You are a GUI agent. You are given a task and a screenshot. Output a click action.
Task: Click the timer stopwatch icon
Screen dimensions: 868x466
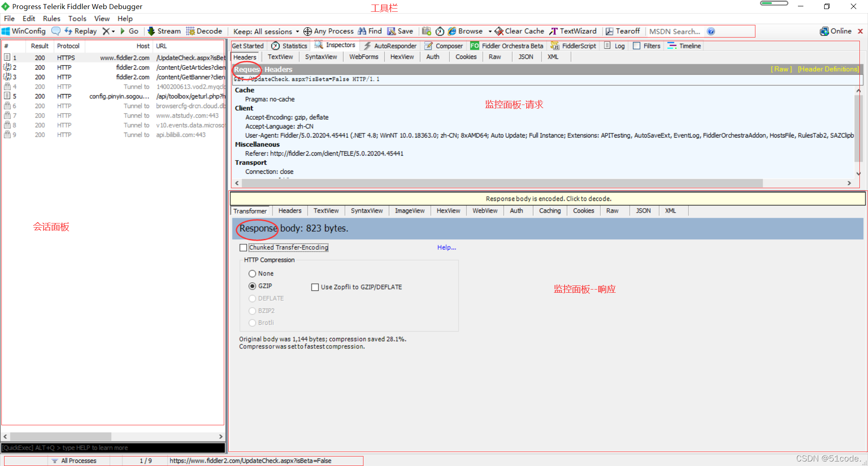click(439, 31)
